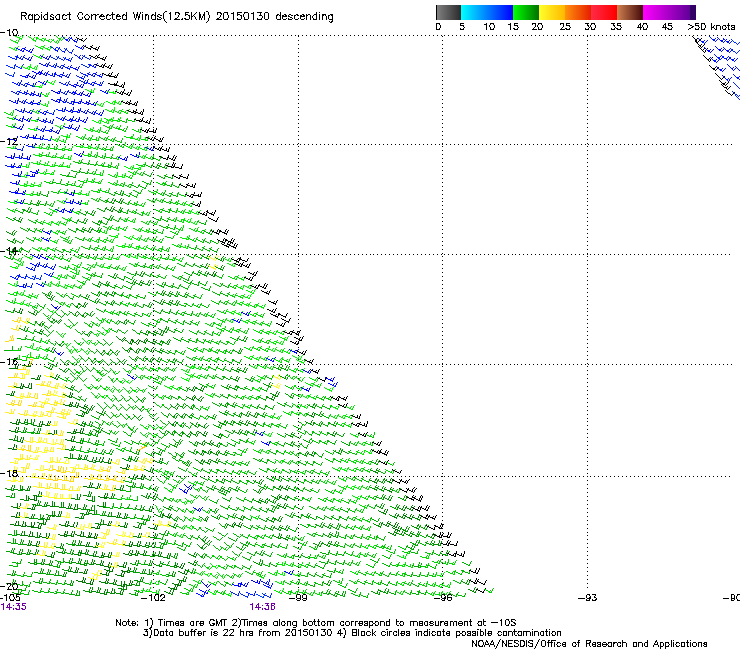Image resolution: width=740 pixels, height=650 pixels.
Task: Click the '-99' longitude axis label
Action: [298, 598]
